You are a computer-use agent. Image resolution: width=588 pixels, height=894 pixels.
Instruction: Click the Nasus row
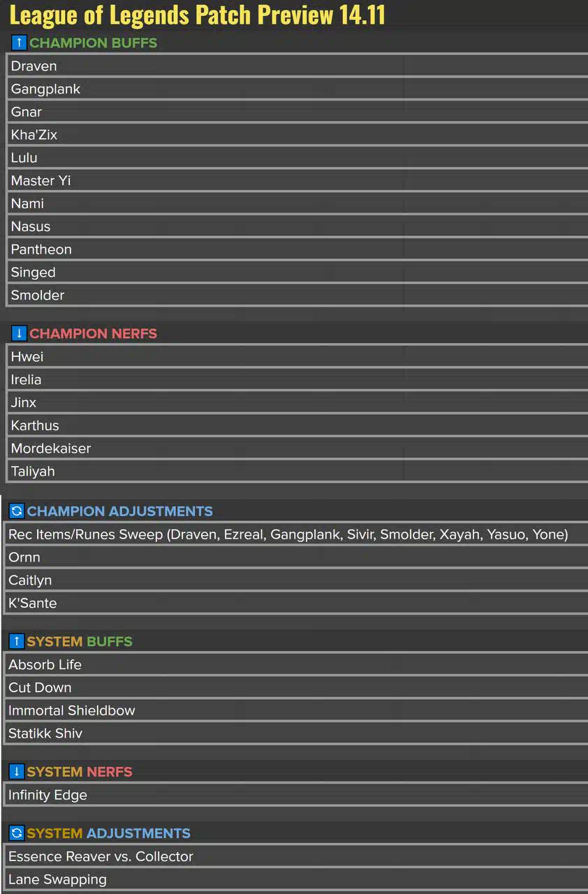297,226
